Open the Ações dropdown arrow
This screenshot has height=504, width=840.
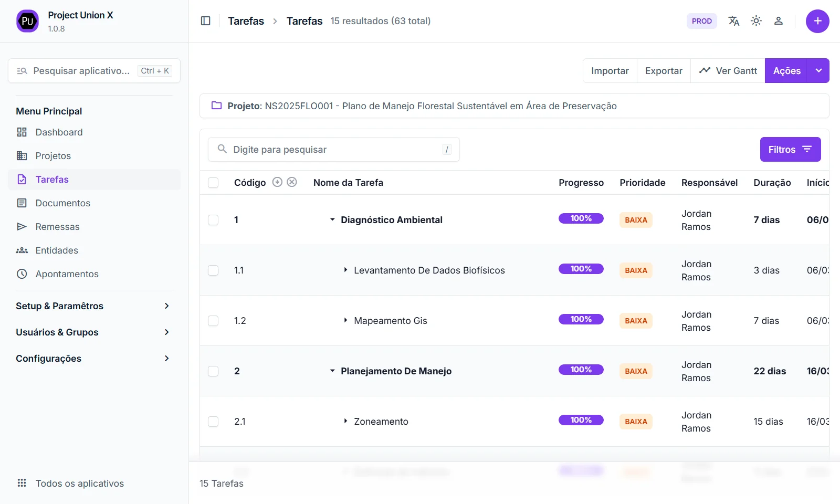pos(818,71)
